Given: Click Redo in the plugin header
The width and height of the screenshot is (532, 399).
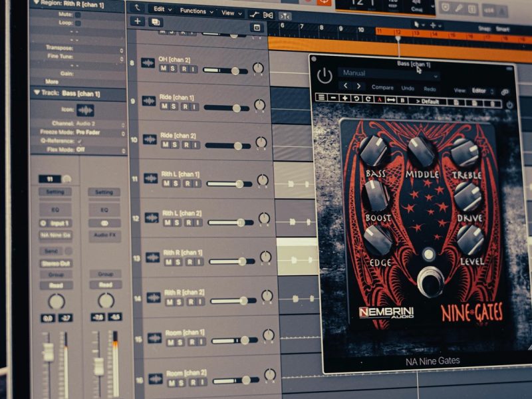Looking at the screenshot, I should (430, 89).
